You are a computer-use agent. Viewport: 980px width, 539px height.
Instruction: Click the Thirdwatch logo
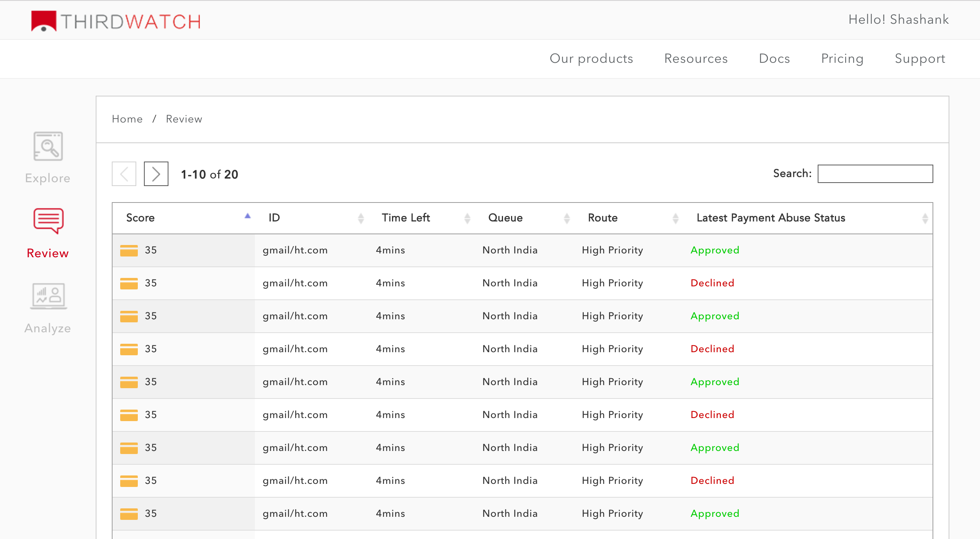pos(116,21)
